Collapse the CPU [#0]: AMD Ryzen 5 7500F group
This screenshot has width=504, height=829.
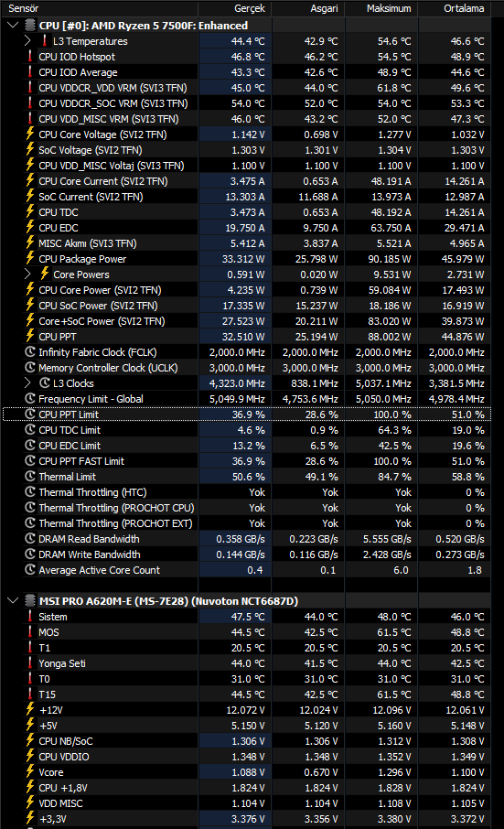coord(13,25)
